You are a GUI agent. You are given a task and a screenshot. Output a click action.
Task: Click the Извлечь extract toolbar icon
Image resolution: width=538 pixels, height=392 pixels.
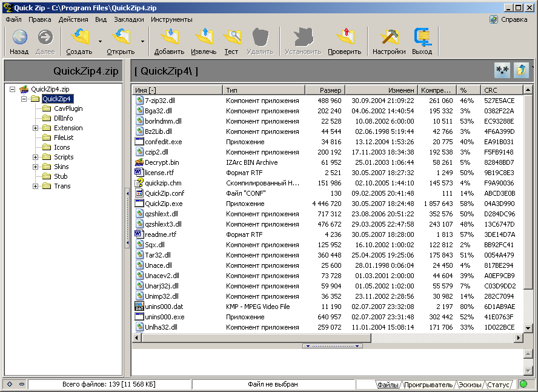click(204, 38)
